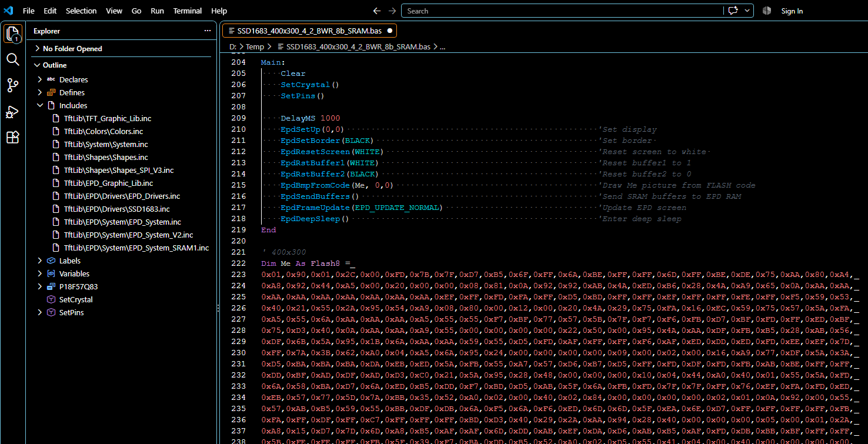Open the Terminal menu
The image size is (868, 444).
coord(188,11)
